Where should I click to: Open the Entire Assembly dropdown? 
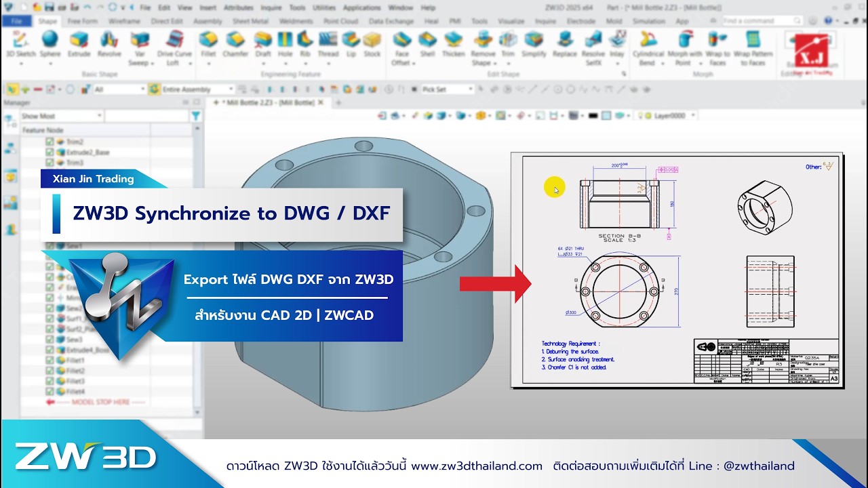(197, 89)
